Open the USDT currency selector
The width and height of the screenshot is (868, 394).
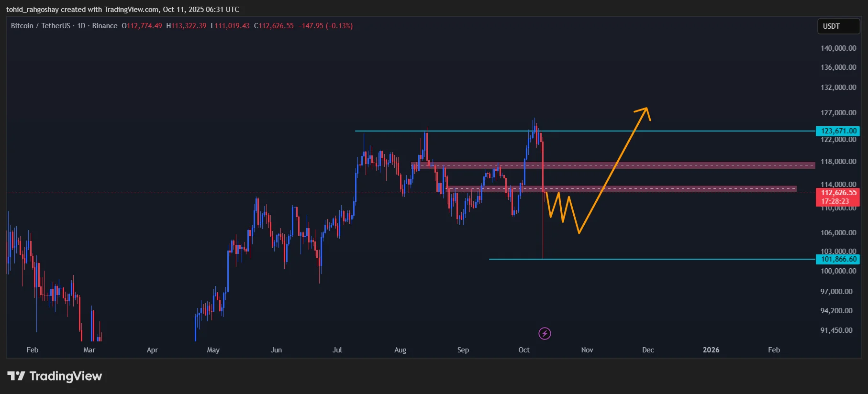click(838, 26)
